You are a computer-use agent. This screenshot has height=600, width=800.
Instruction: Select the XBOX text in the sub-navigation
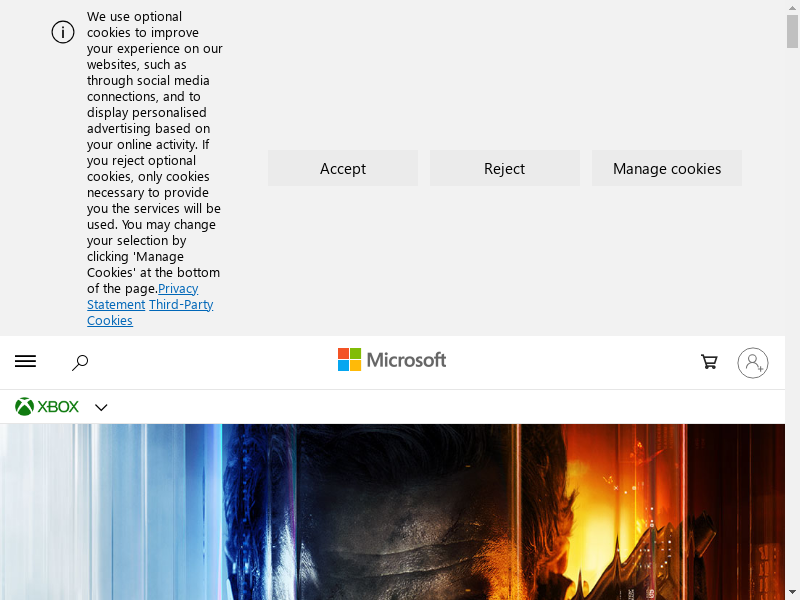[x=58, y=407]
